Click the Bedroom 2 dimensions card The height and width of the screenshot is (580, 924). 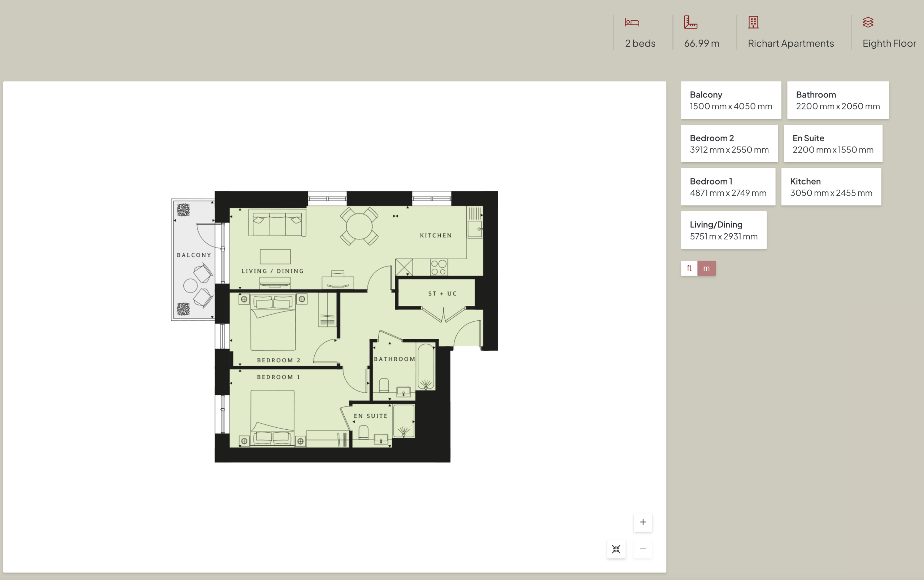point(729,143)
